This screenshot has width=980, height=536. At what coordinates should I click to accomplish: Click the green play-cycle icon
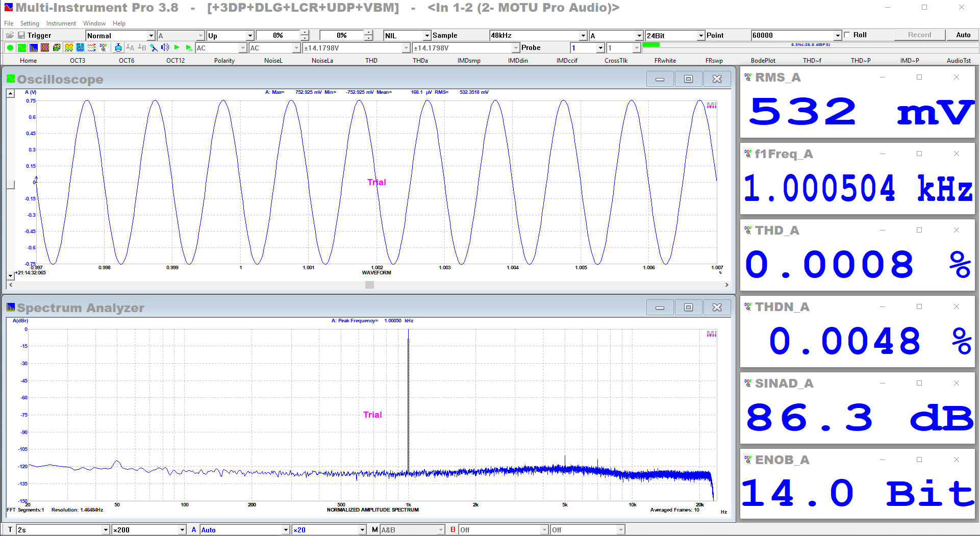tap(189, 47)
